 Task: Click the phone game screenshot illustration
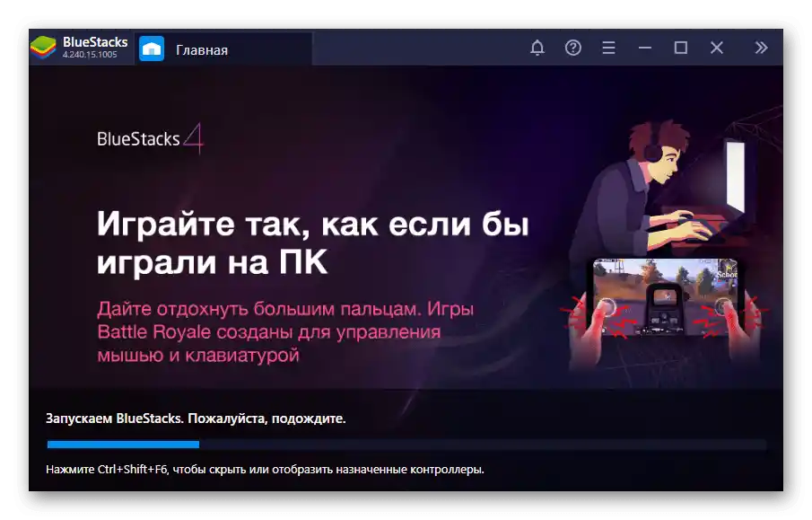point(666,297)
